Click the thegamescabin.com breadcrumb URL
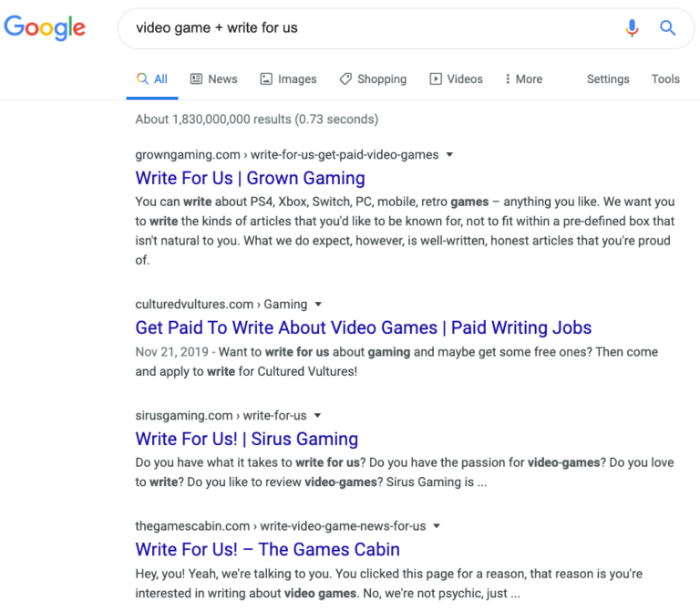Image resolution: width=700 pixels, height=612 pixels. 281,526
